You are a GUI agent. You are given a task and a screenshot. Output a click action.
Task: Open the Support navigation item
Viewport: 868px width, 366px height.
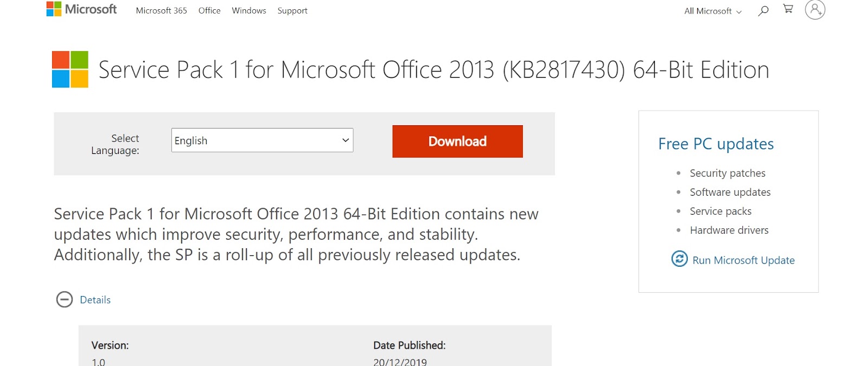(x=292, y=11)
